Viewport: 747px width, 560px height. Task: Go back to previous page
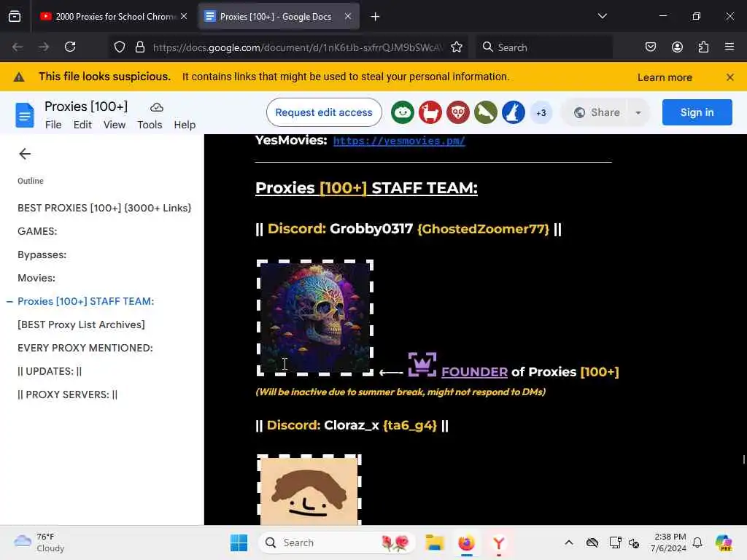click(18, 47)
